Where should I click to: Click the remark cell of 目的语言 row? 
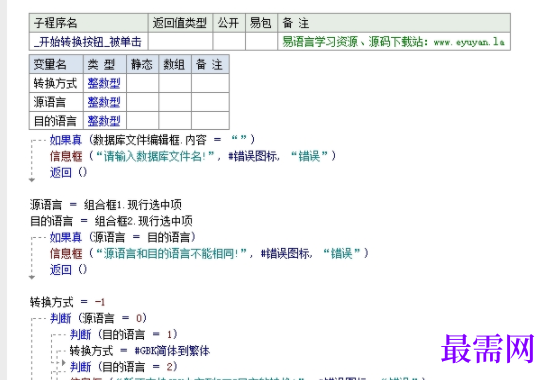click(x=210, y=121)
